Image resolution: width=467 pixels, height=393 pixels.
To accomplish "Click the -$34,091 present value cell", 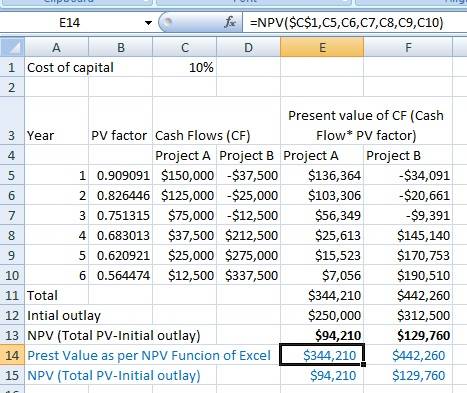I will (x=408, y=175).
